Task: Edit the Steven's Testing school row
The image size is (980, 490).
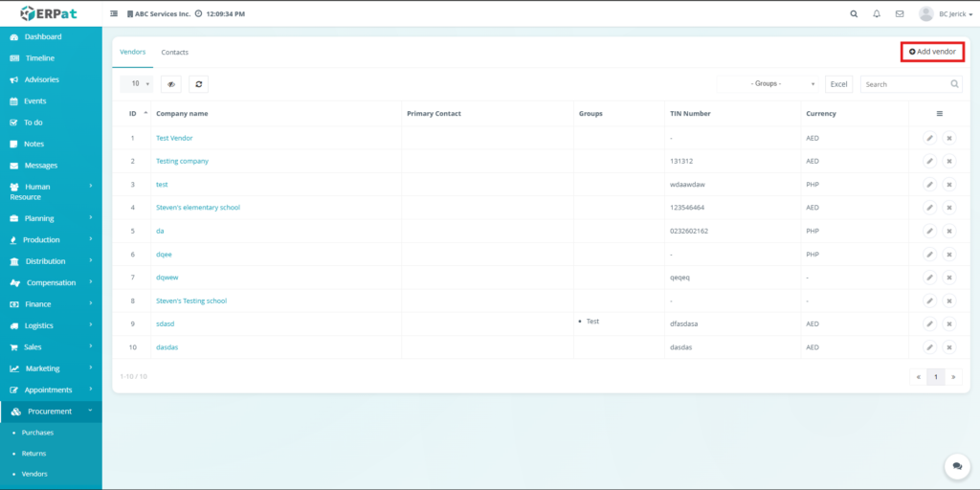Action: tap(930, 301)
